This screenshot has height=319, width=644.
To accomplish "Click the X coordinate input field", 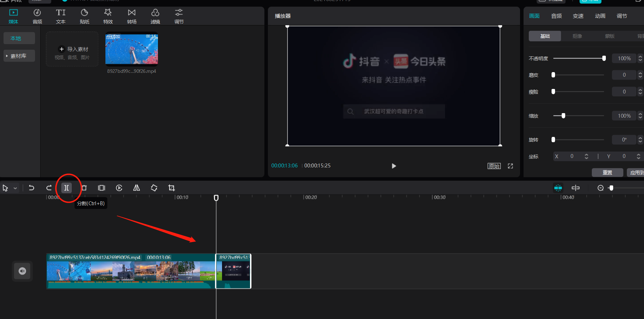I will (572, 157).
